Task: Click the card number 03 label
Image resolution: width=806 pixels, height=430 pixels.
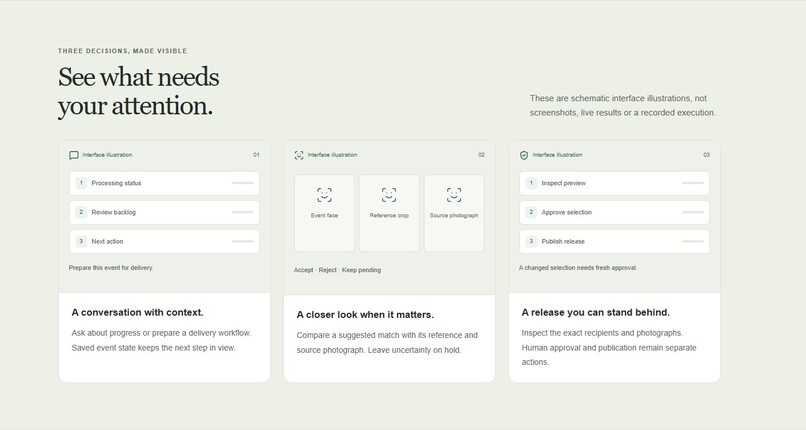Action: click(706, 155)
